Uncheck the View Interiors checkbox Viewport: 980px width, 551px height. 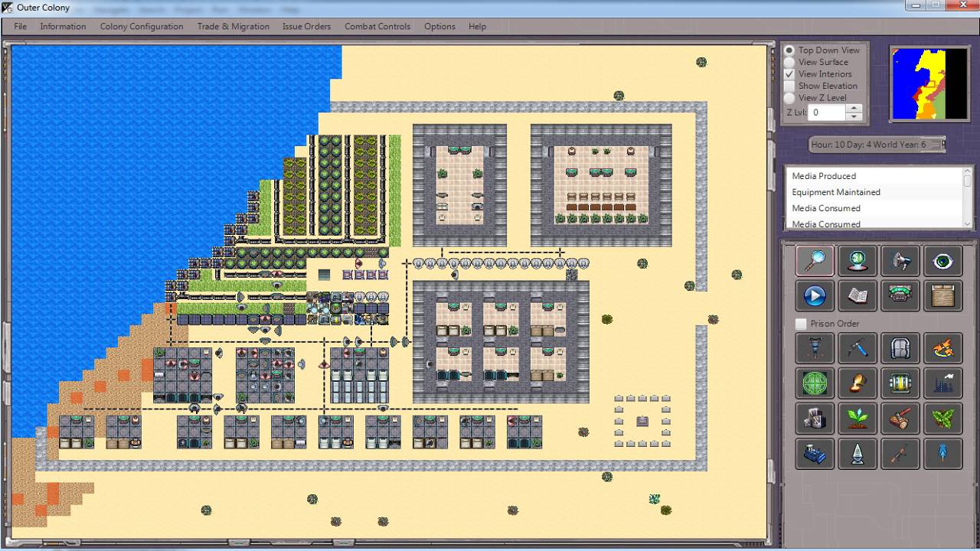click(x=789, y=74)
